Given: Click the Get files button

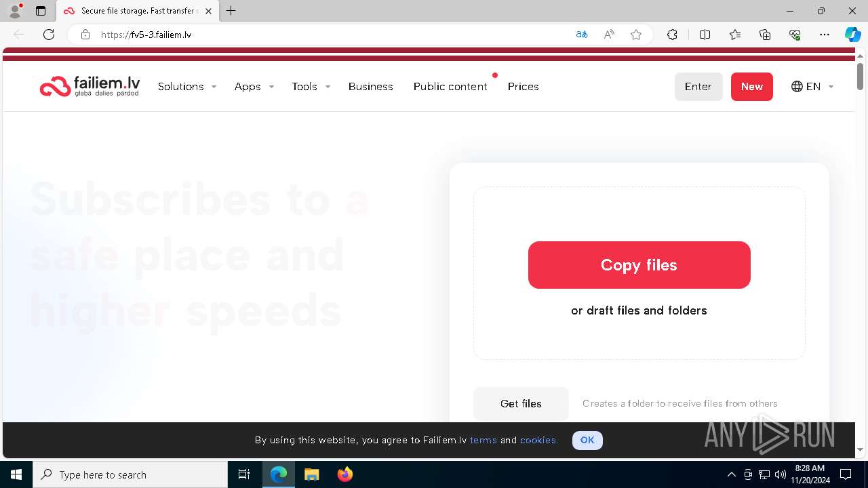Looking at the screenshot, I should point(521,404).
